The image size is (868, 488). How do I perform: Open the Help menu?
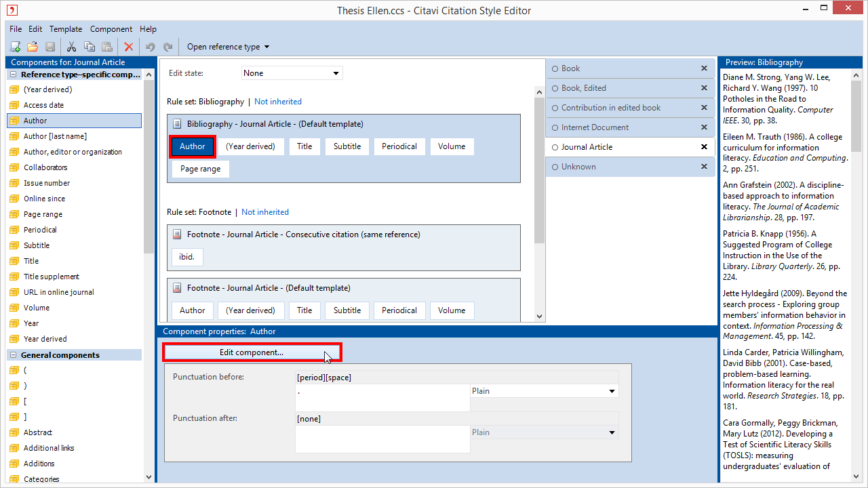click(x=148, y=29)
